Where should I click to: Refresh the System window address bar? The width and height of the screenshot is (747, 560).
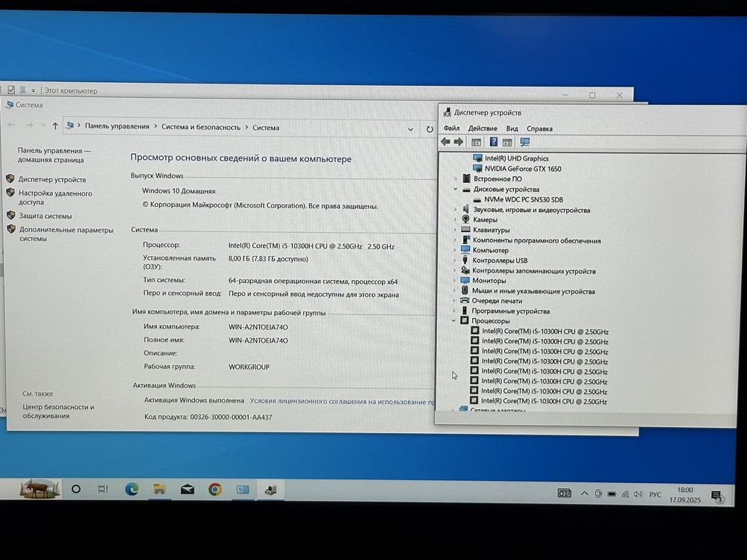click(x=430, y=129)
